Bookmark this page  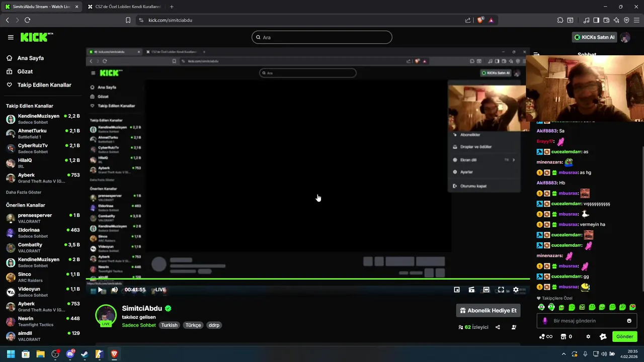128,20
